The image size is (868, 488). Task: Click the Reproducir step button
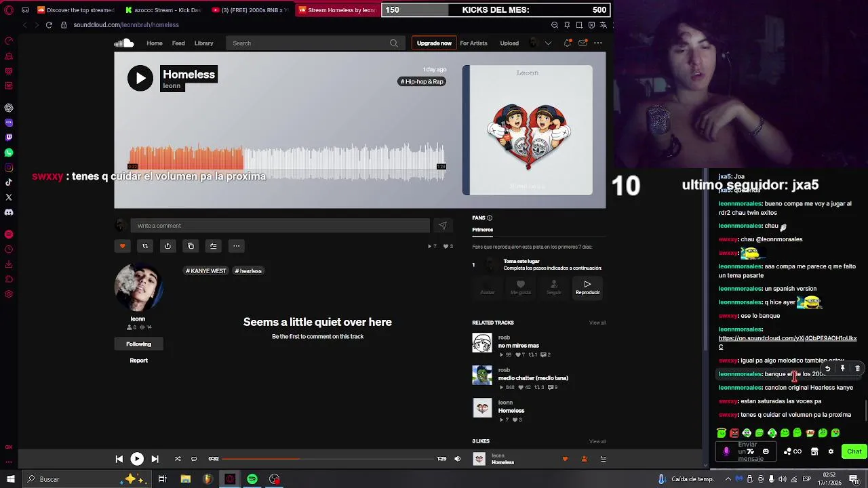tap(587, 287)
